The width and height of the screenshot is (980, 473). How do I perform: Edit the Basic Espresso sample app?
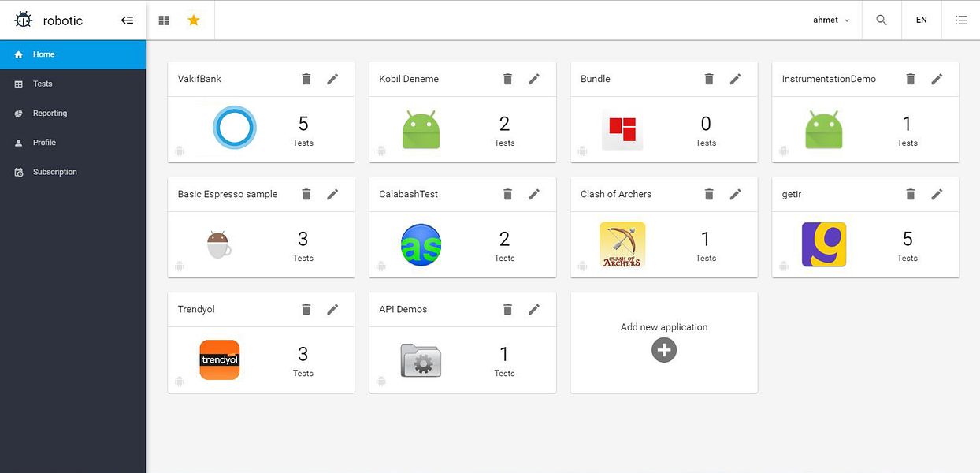click(332, 194)
